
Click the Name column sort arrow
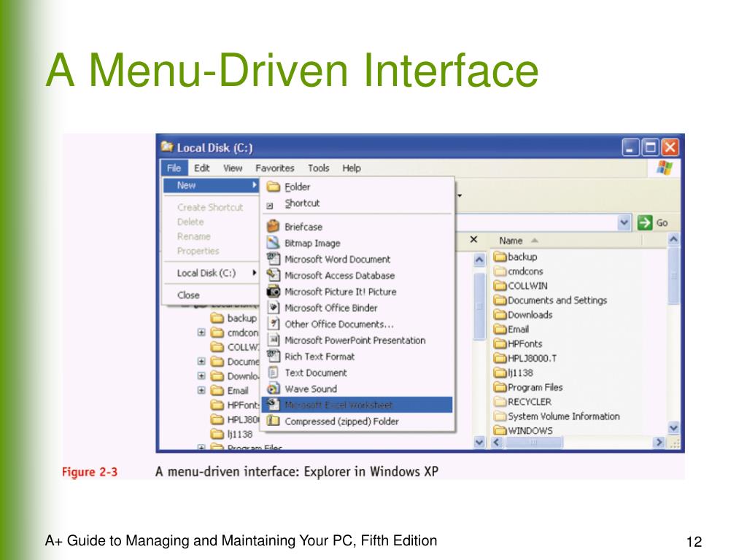(x=535, y=241)
